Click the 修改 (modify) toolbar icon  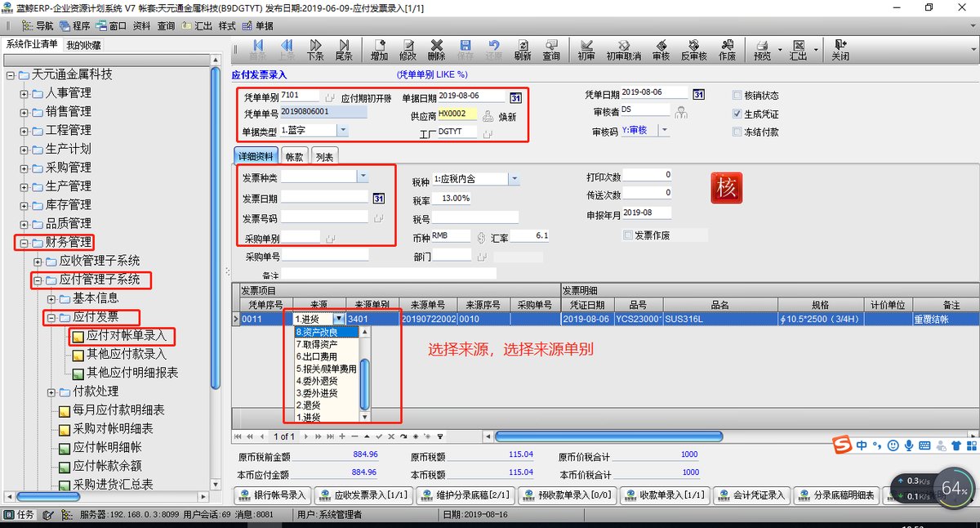click(x=408, y=50)
